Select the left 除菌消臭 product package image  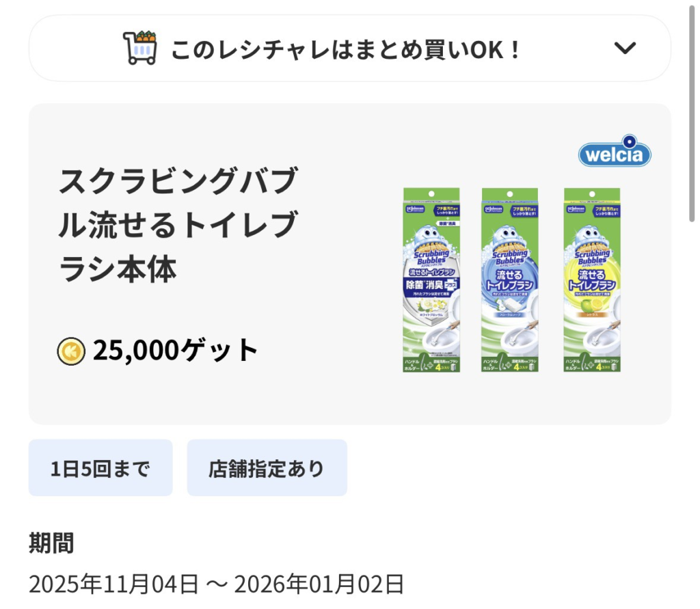click(431, 280)
